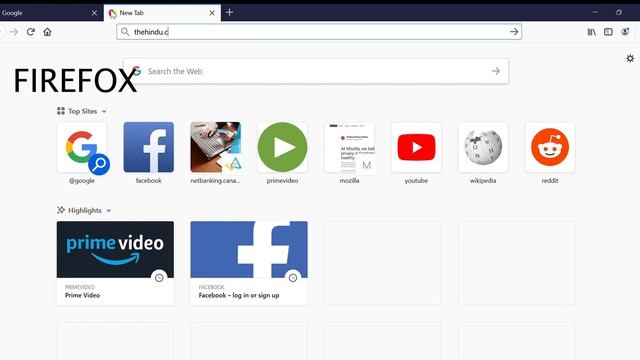The height and width of the screenshot is (360, 640).
Task: Click the Top Sites heading label
Action: click(82, 111)
